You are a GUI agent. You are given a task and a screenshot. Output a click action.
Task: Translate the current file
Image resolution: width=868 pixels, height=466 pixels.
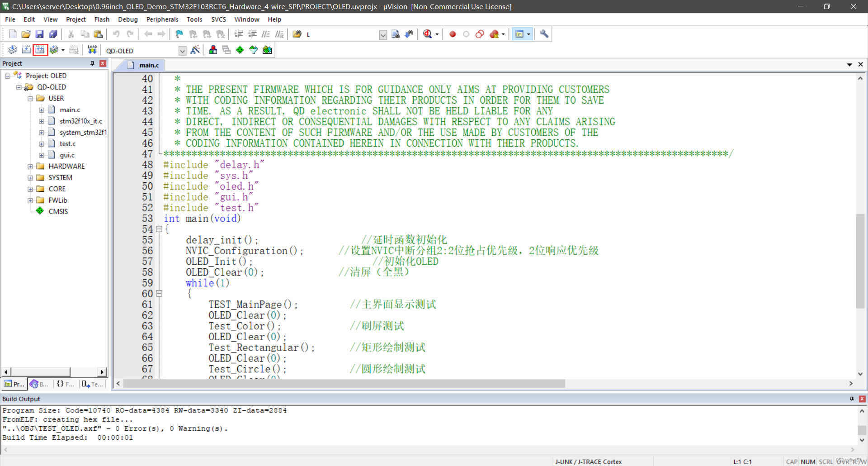click(13, 50)
